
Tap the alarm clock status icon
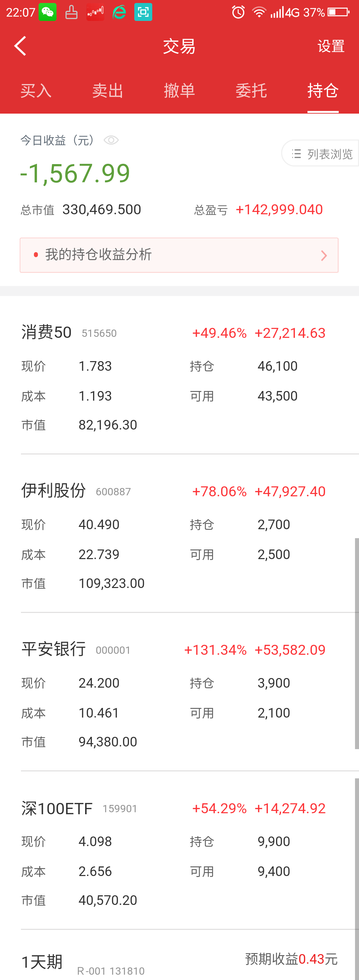(x=238, y=12)
